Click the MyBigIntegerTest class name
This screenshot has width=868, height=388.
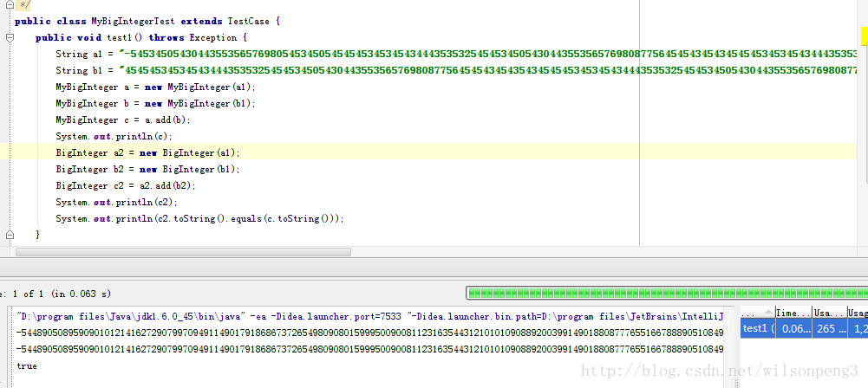click(x=133, y=22)
